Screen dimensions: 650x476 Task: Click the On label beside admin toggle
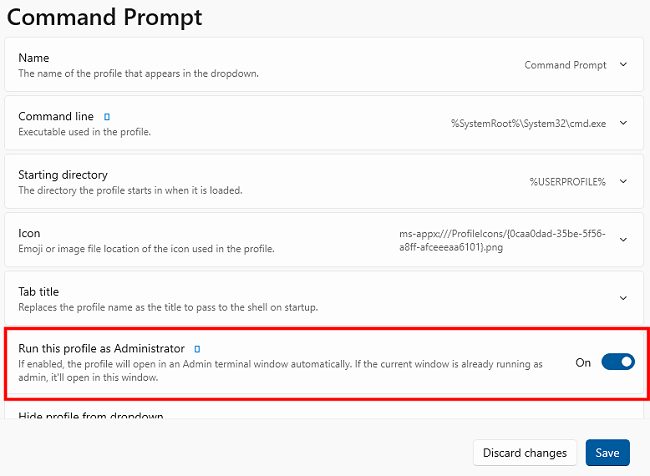(x=583, y=363)
